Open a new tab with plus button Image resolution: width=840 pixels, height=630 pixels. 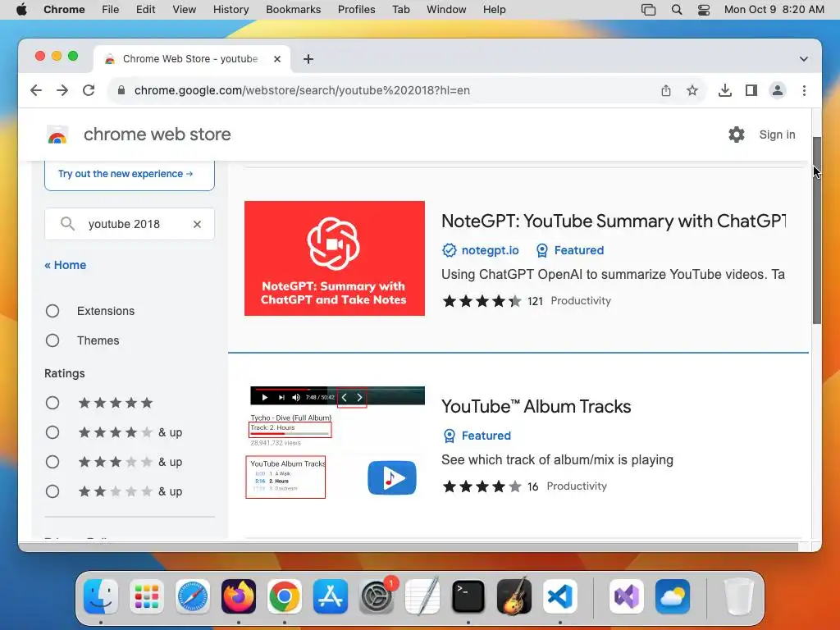click(308, 59)
